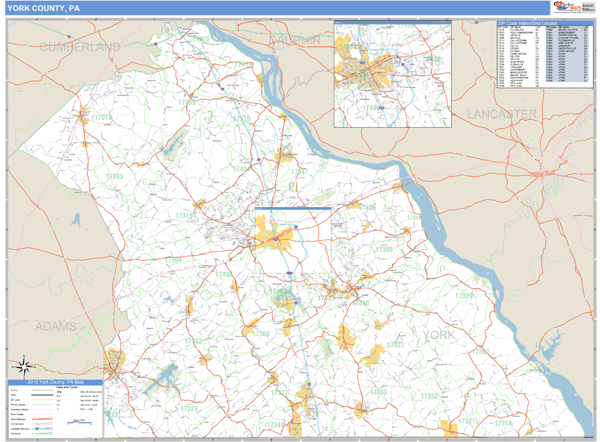The height and width of the screenshot is (442, 600).
Task: Click ZIP code label 17370
Action: [242, 119]
